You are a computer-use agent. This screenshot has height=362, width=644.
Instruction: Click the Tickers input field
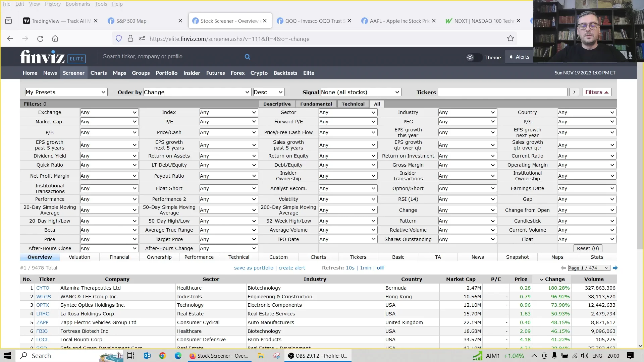pyautogui.click(x=502, y=92)
